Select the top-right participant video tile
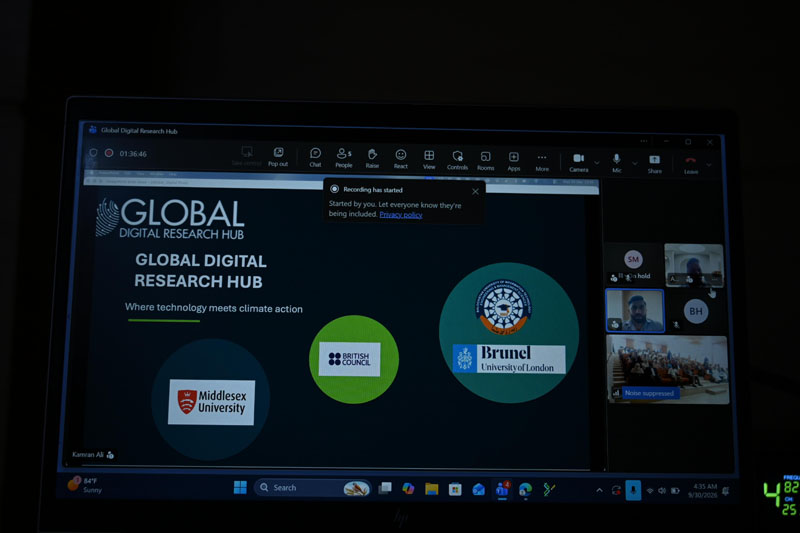The width and height of the screenshot is (800, 533). coord(694,265)
